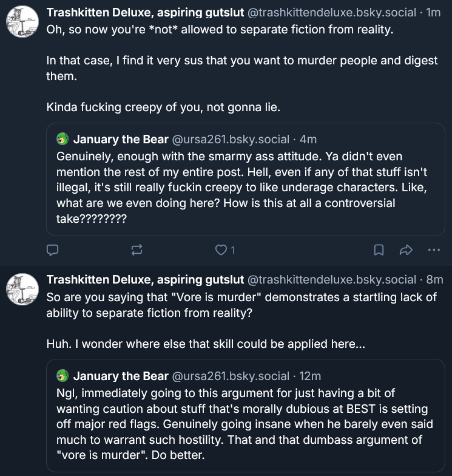Click the 8m timestamp on second post

click(x=434, y=280)
